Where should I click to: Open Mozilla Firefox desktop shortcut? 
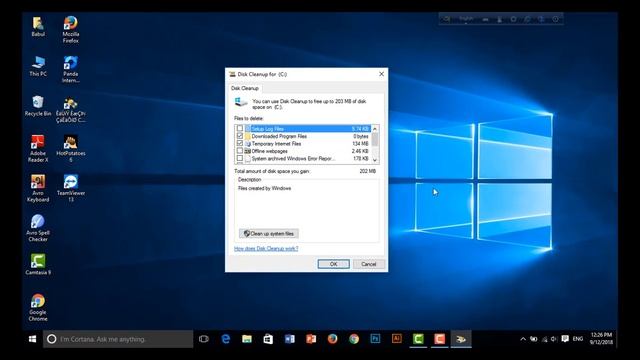tap(71, 30)
